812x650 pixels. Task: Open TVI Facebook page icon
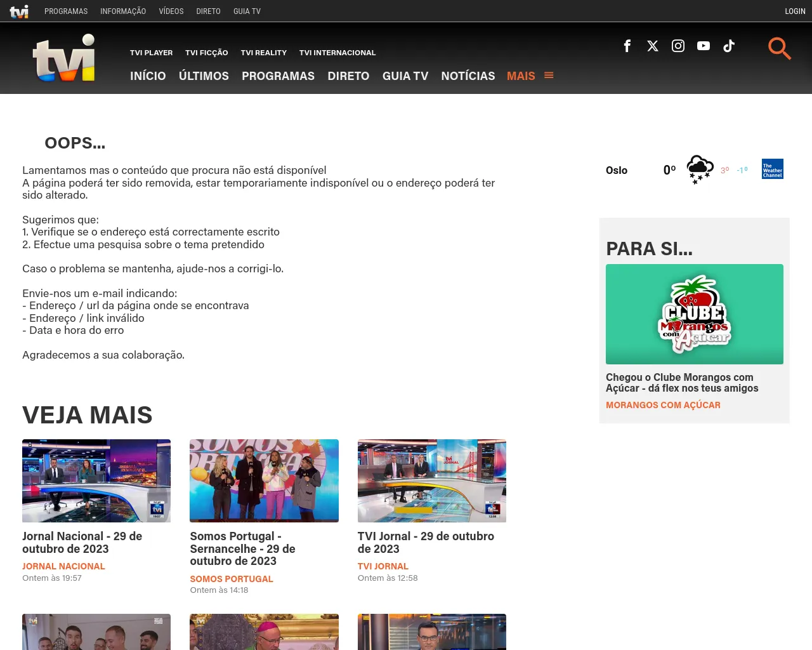tap(627, 46)
